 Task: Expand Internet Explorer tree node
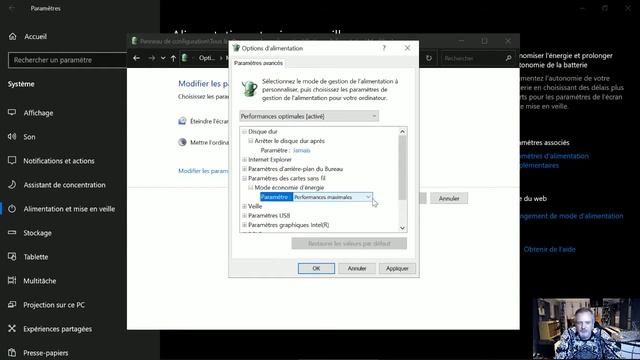(244, 160)
